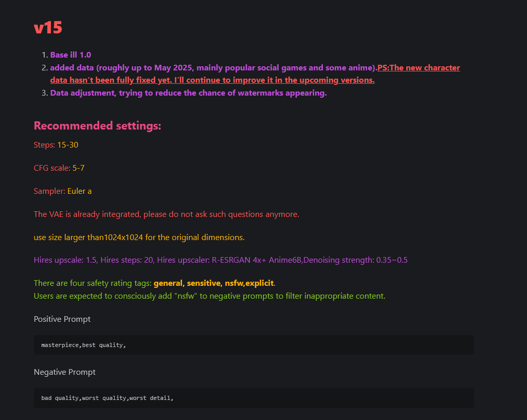This screenshot has width=527, height=420.
Task: Click inside the masterpiece,best quality code block
Action: click(254, 345)
